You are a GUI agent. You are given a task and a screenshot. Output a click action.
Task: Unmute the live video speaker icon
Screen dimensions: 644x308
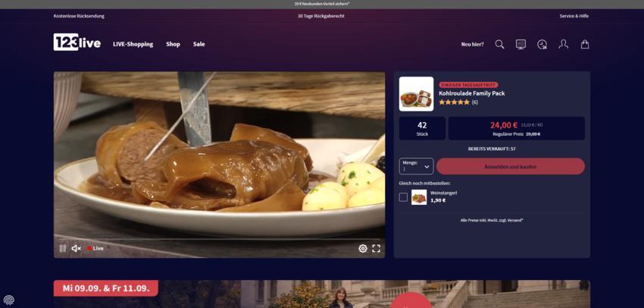click(76, 248)
